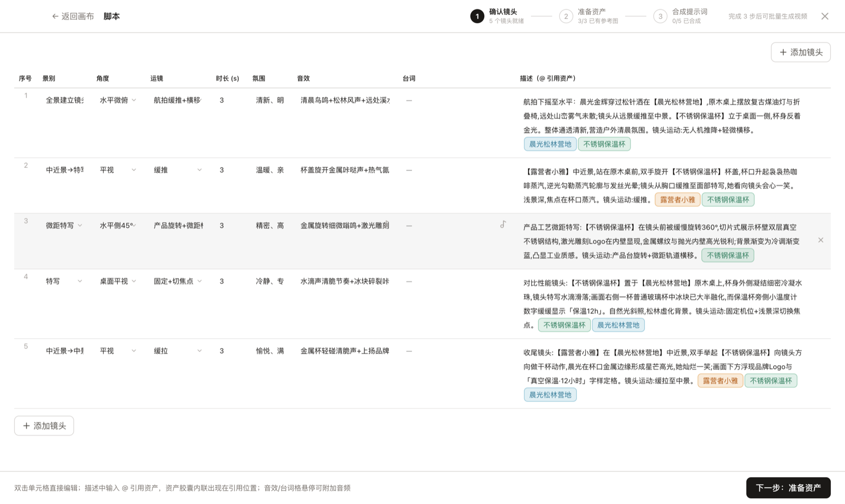Click the 愉悦、满 mood cell in row 5
Screen dimensions: 845x504
pyautogui.click(x=270, y=351)
